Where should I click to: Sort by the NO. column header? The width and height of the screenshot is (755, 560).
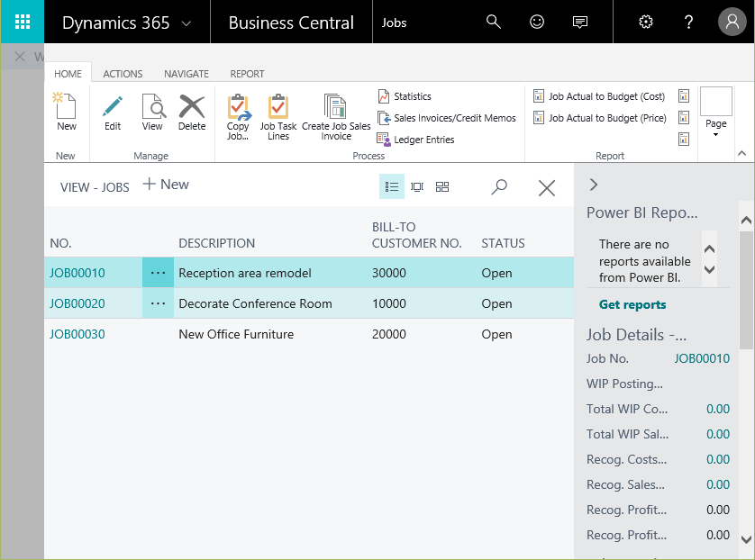[x=60, y=243]
